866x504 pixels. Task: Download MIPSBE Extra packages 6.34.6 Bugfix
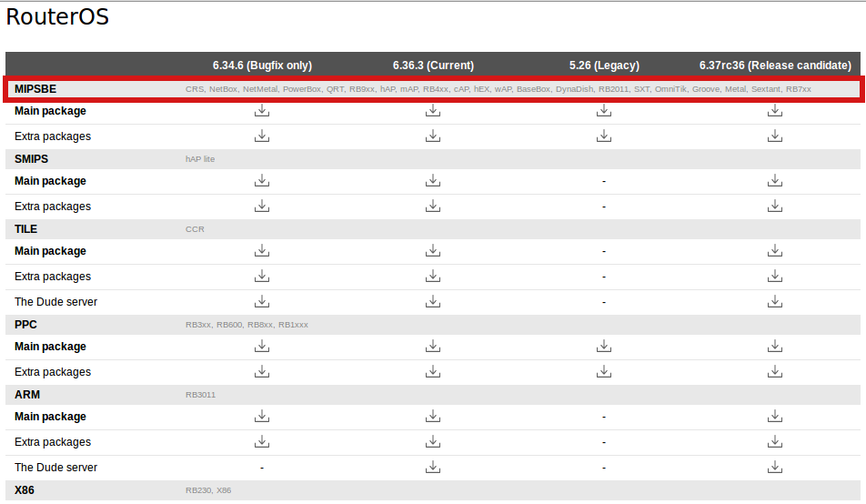point(262,136)
